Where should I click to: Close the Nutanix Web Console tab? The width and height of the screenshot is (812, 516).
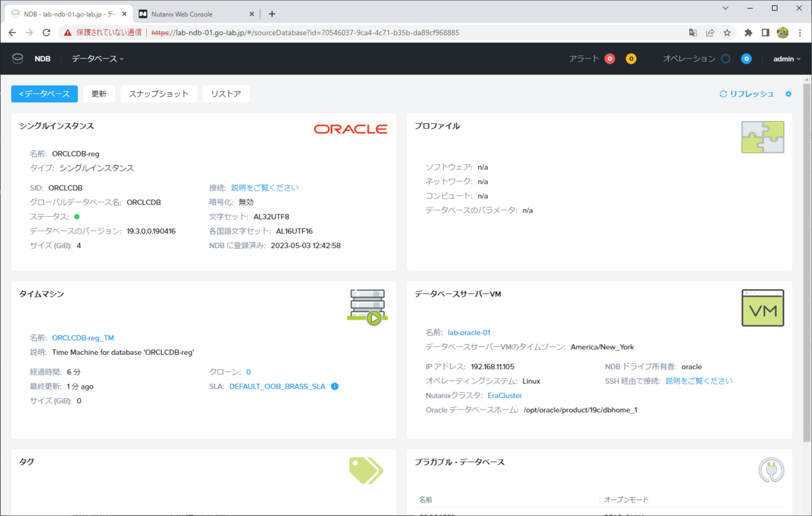[x=252, y=14]
